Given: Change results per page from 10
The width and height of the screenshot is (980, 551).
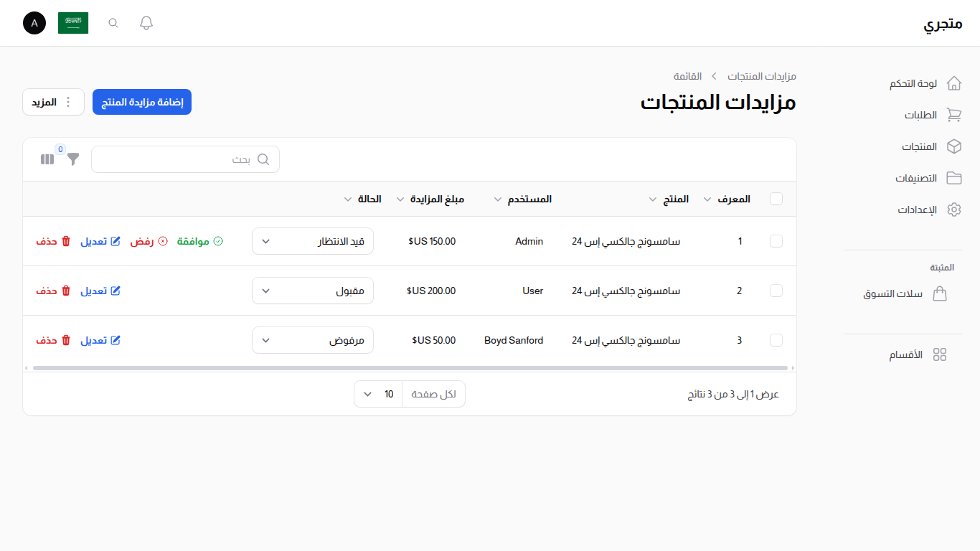Looking at the screenshot, I should 377,393.
